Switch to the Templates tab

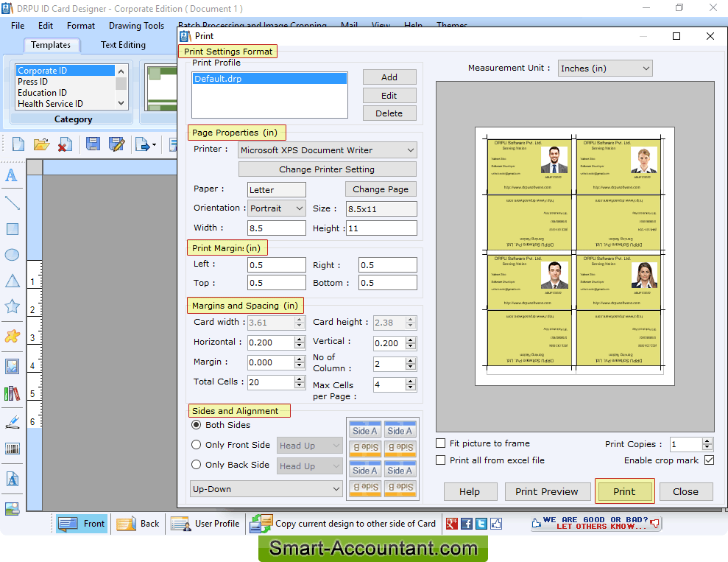coord(51,45)
